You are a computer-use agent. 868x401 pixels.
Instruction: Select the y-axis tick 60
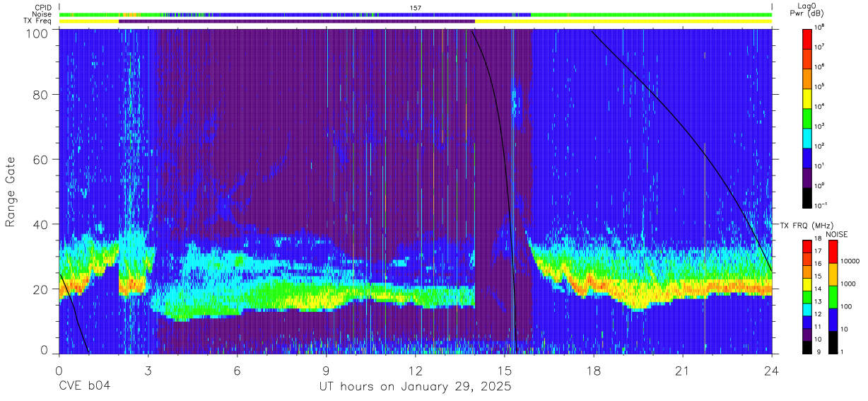click(41, 159)
